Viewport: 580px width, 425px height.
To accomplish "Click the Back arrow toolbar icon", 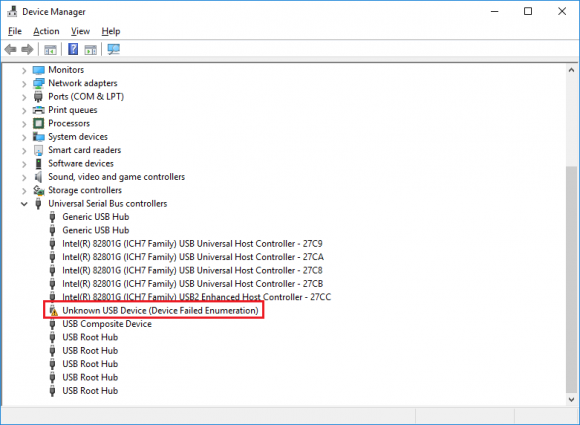I will [10, 49].
